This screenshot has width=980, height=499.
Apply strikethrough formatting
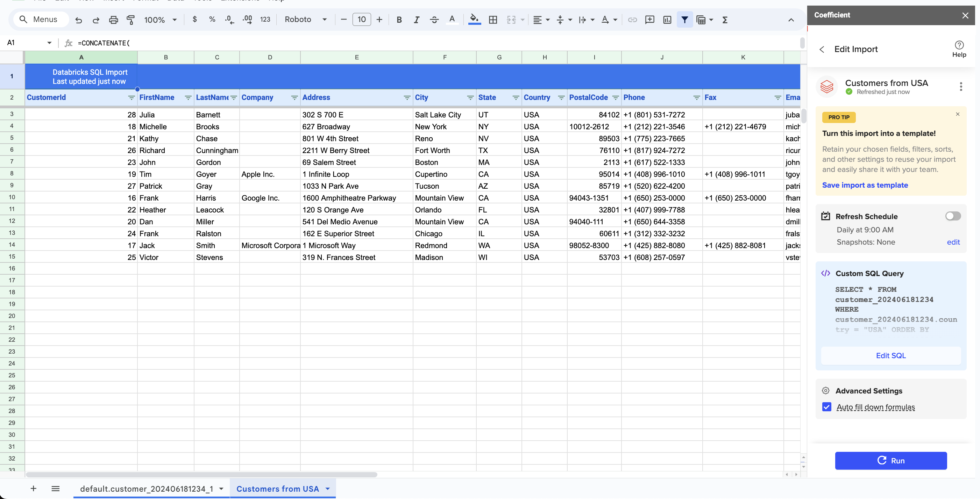coord(434,20)
